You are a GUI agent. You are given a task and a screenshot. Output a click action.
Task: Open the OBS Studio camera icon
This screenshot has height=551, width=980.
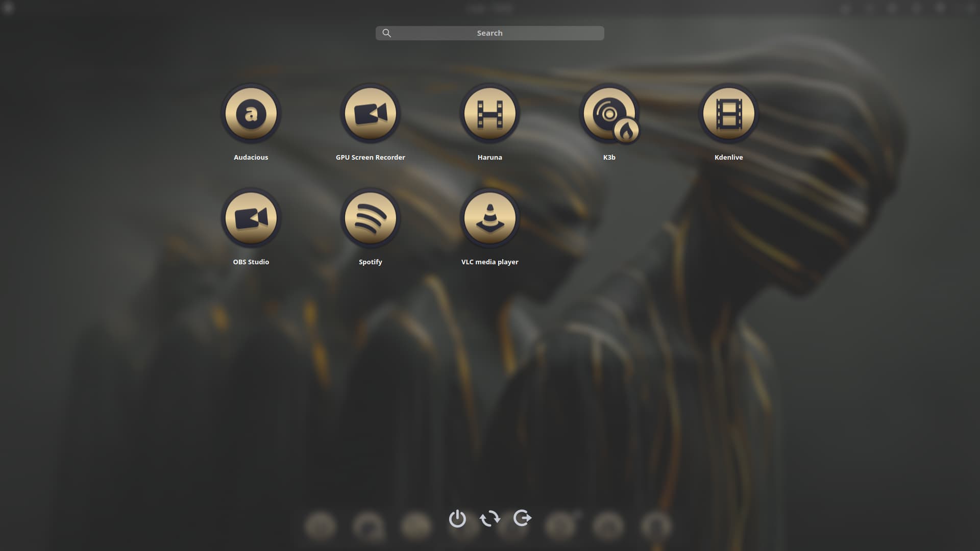tap(251, 218)
